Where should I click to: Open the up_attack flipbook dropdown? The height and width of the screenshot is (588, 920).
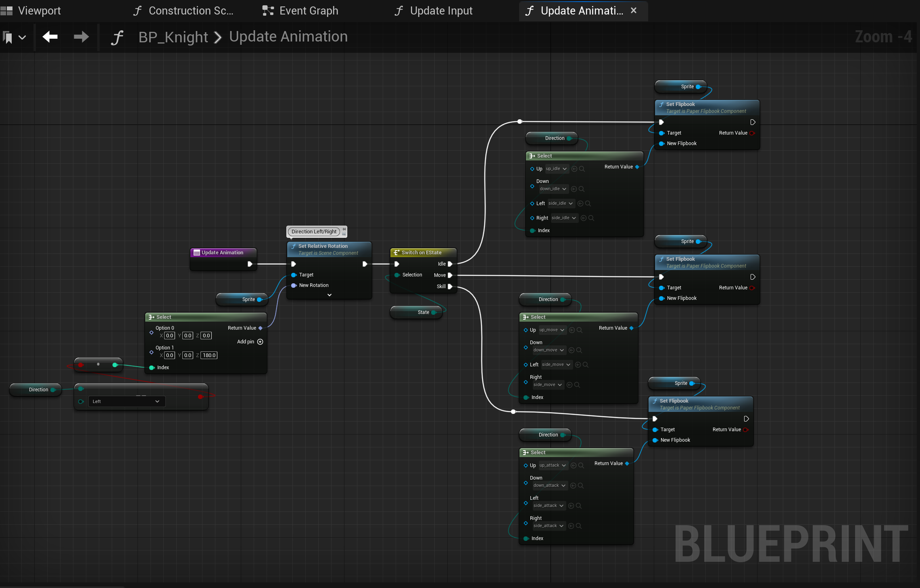(553, 465)
